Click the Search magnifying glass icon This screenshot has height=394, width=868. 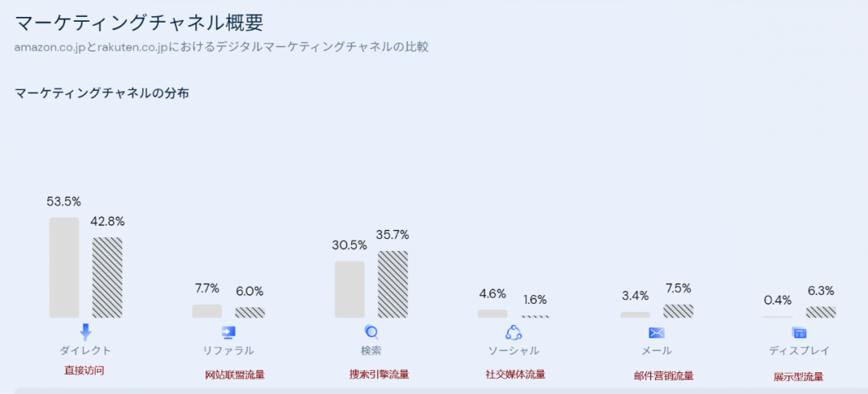[371, 332]
